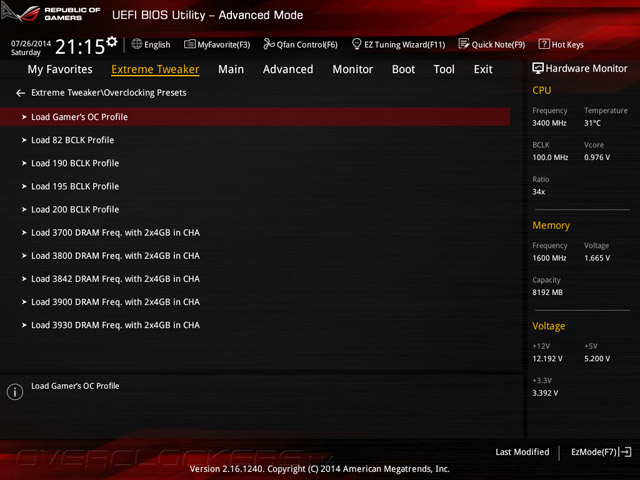Click the 07/26/2014 date text

pyautogui.click(x=31, y=44)
